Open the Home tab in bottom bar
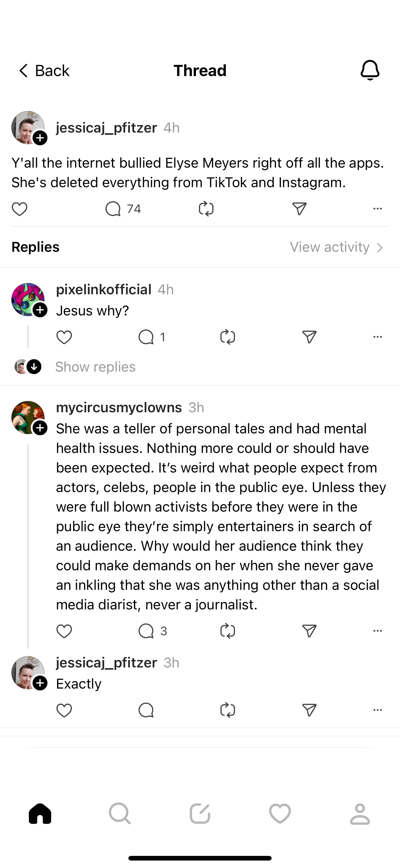Viewport: 400px width, 868px height. tap(40, 813)
